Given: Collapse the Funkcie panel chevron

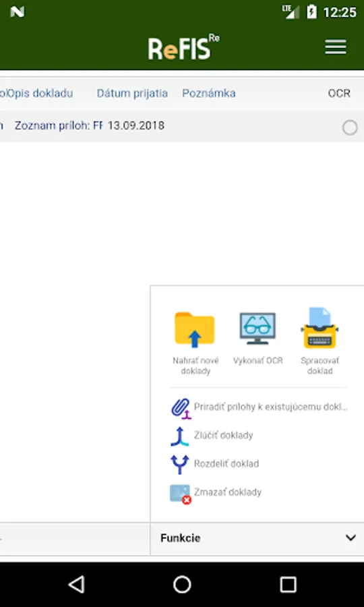Looking at the screenshot, I should click(351, 538).
